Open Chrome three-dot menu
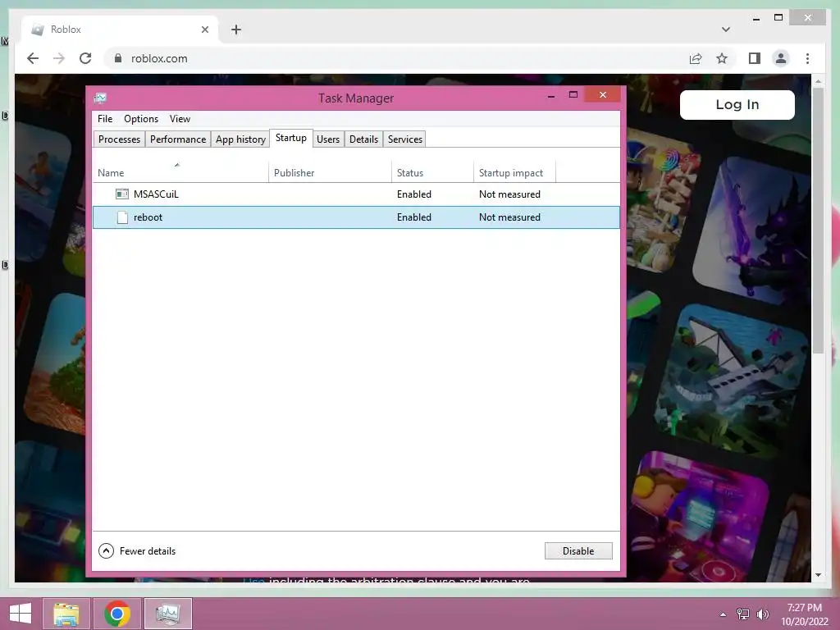 (x=807, y=58)
